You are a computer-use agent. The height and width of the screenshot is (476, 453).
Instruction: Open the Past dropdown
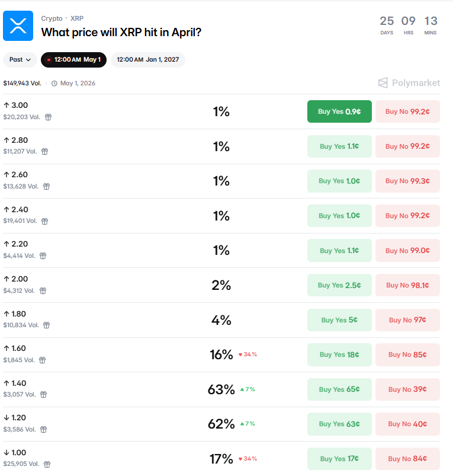20,60
